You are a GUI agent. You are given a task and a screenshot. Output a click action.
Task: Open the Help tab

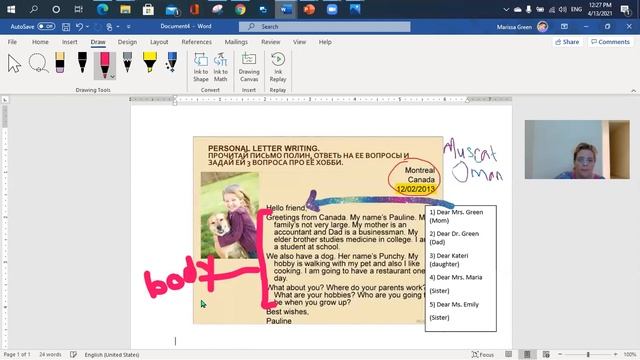click(x=325, y=42)
